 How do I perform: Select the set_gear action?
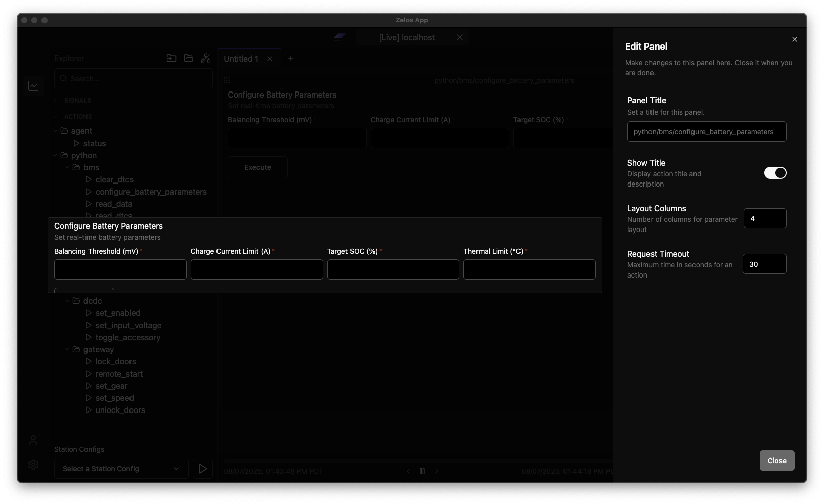coord(111,386)
